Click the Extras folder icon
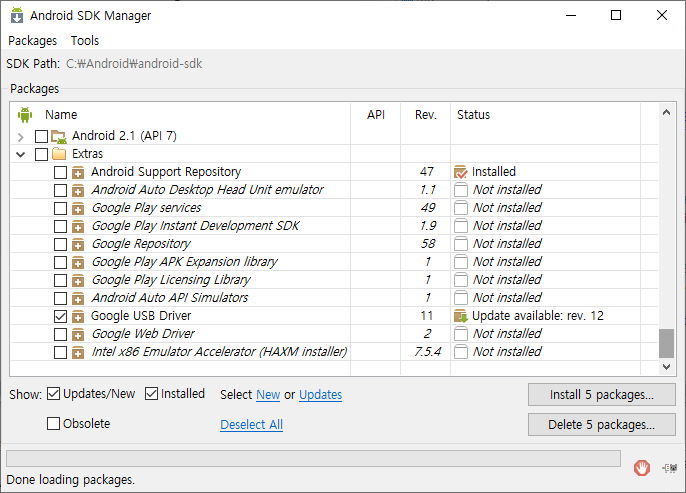The width and height of the screenshot is (686, 493). pos(59,154)
